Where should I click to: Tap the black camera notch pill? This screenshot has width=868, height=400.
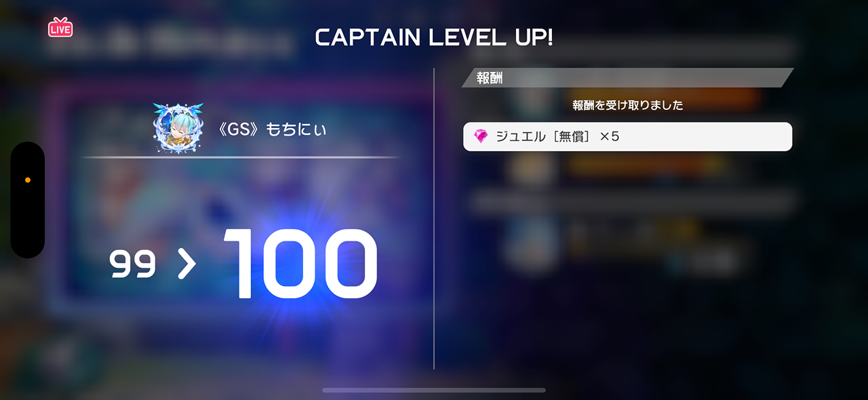(28, 200)
